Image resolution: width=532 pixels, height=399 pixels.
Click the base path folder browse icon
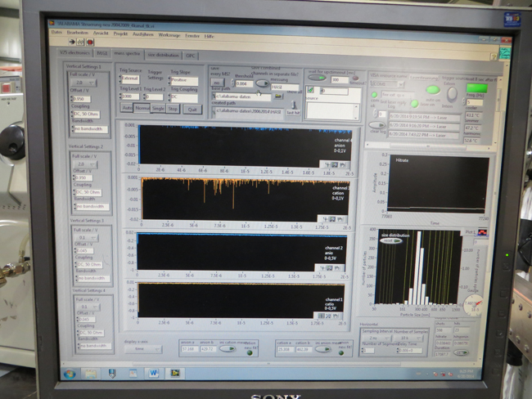[x=278, y=96]
